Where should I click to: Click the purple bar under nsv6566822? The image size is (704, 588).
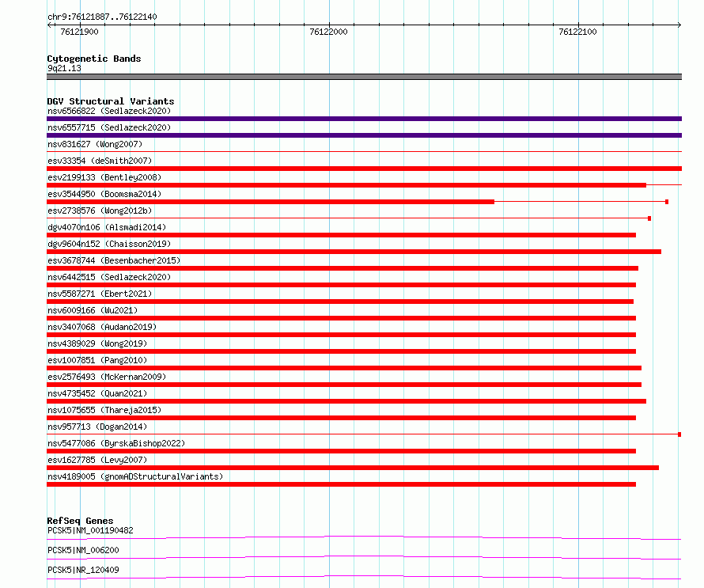pos(364,119)
